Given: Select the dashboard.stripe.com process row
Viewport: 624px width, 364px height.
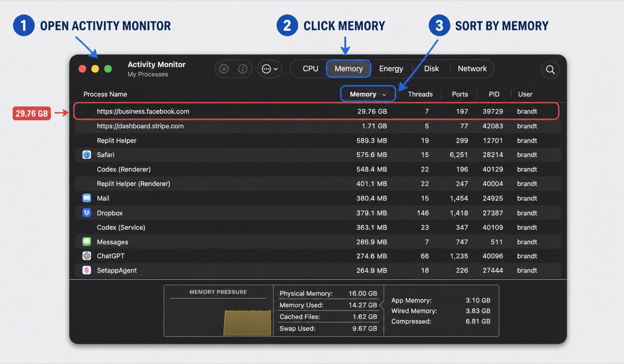Looking at the screenshot, I should (318, 126).
